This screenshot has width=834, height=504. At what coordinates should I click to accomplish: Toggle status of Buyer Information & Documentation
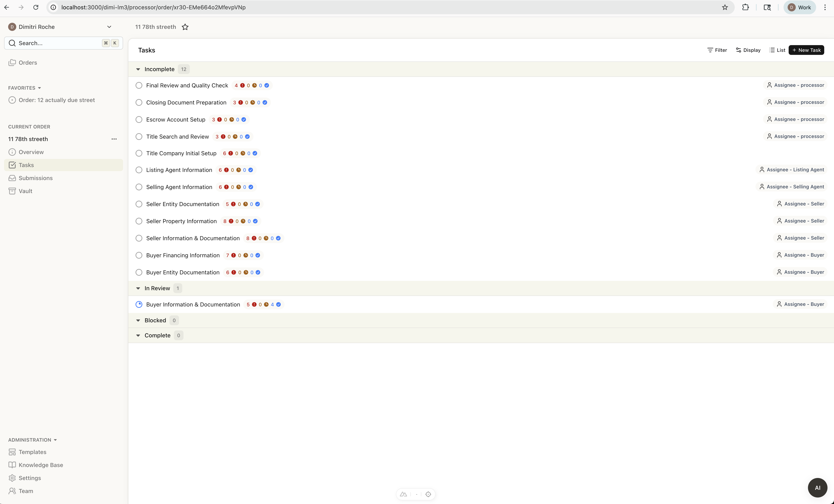coord(139,304)
